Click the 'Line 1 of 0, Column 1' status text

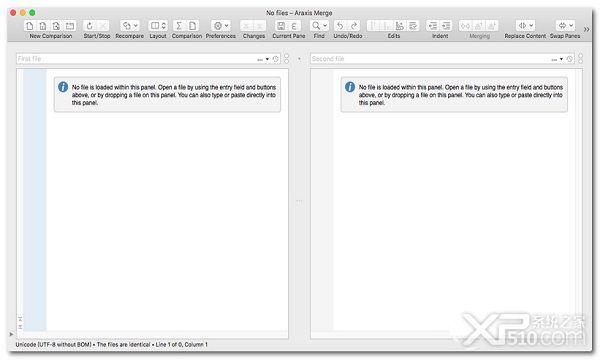point(182,345)
